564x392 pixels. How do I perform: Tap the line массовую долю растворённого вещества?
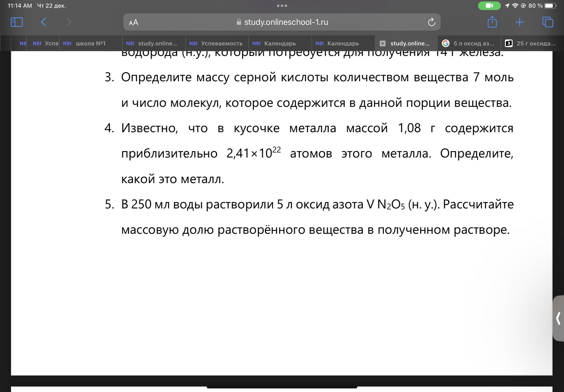[315, 230]
